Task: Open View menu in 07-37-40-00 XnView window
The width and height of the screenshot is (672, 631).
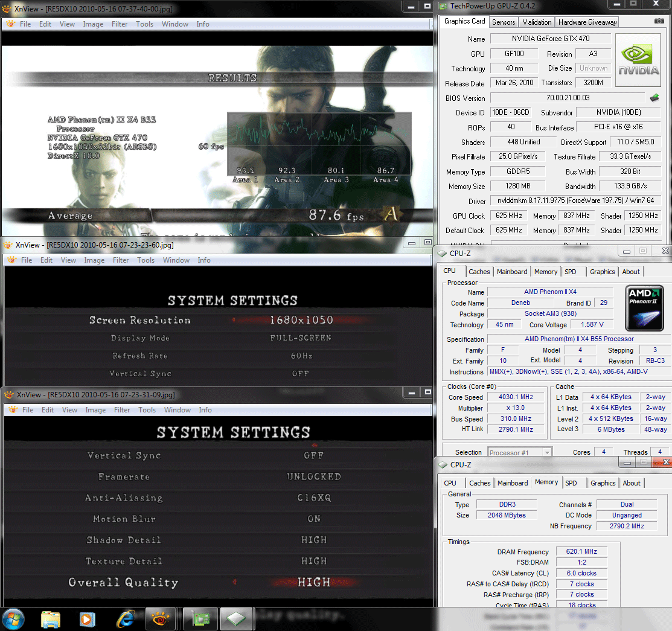Action: click(67, 24)
